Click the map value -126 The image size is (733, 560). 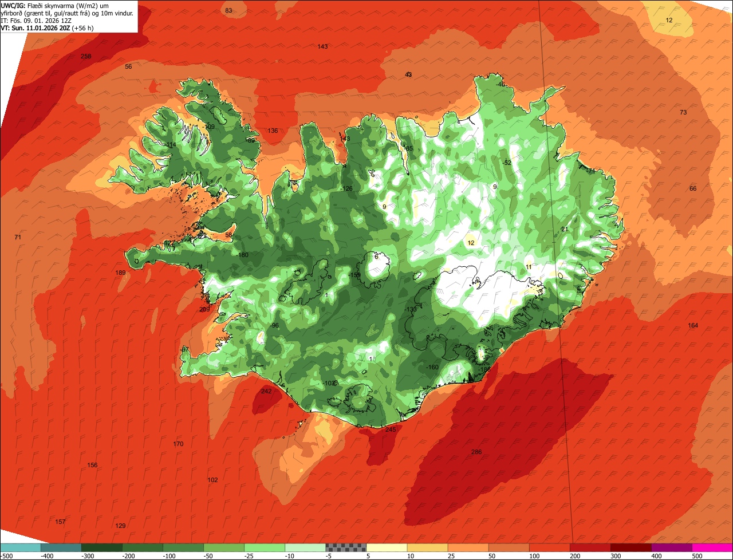pos(347,188)
